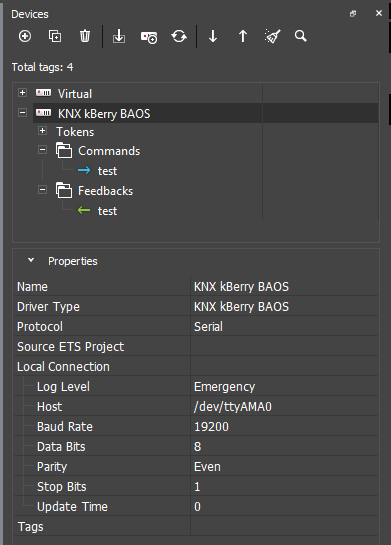Click the Tags property value cell

(284, 527)
